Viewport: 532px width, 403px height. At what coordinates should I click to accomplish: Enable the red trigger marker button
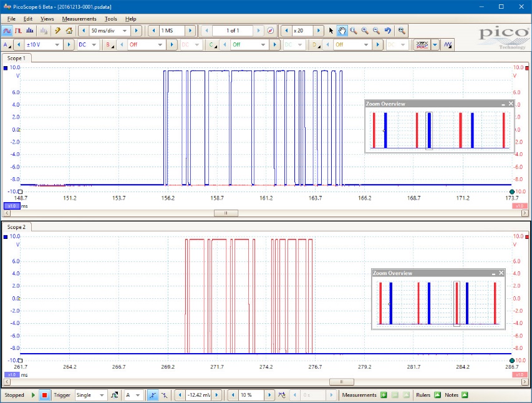pyautogui.click(x=44, y=395)
